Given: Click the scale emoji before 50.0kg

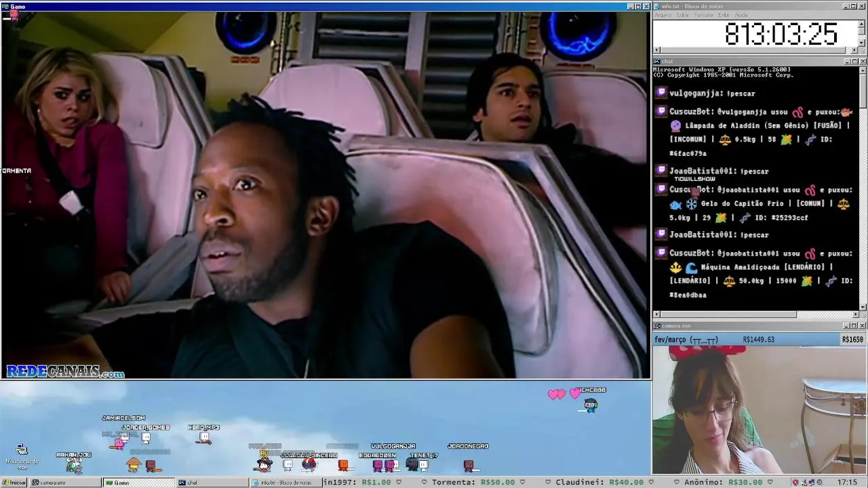Looking at the screenshot, I should (x=729, y=281).
